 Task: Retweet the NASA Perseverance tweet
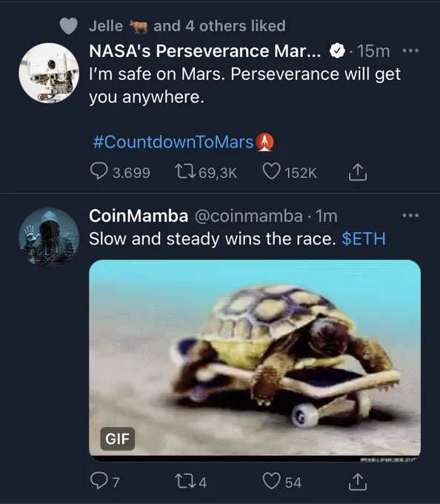coord(205,172)
